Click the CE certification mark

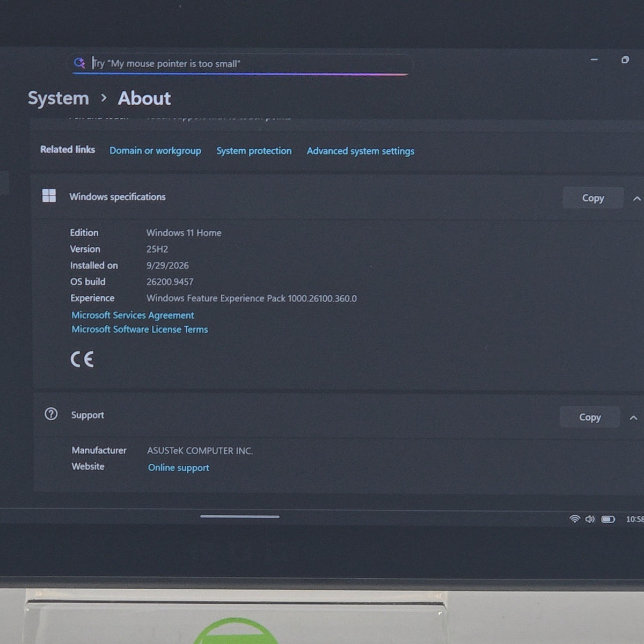click(x=82, y=359)
